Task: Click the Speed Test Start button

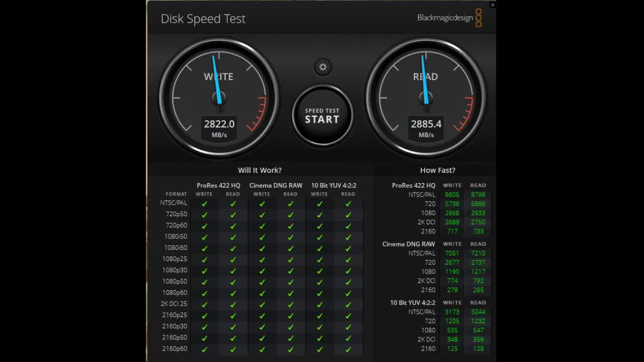Action: coord(322,115)
